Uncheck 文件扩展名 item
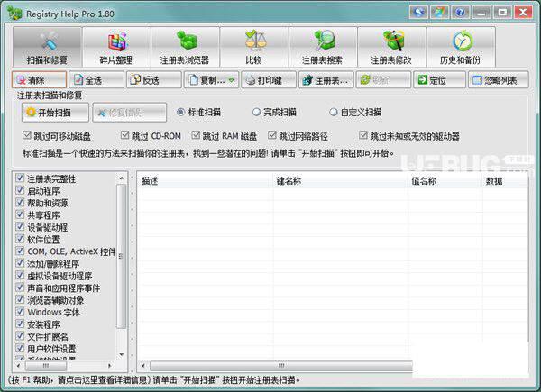 20,336
